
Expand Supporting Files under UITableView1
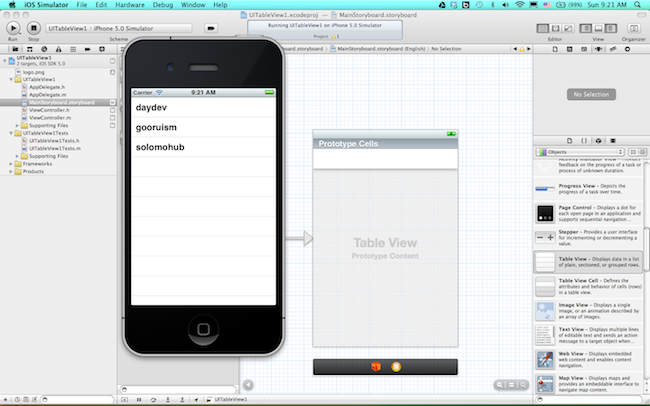pyautogui.click(x=17, y=125)
